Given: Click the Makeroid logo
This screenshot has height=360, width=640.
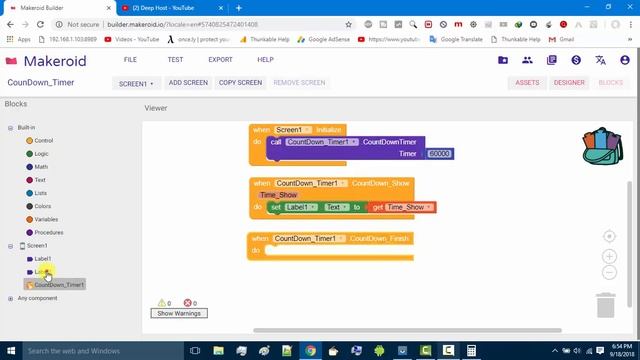Looking at the screenshot, I should (46, 61).
